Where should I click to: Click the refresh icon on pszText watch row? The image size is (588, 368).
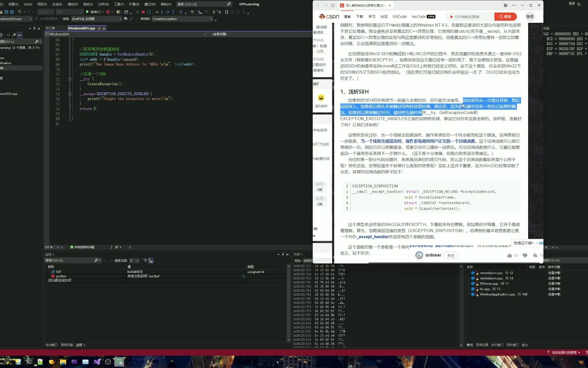click(244, 276)
